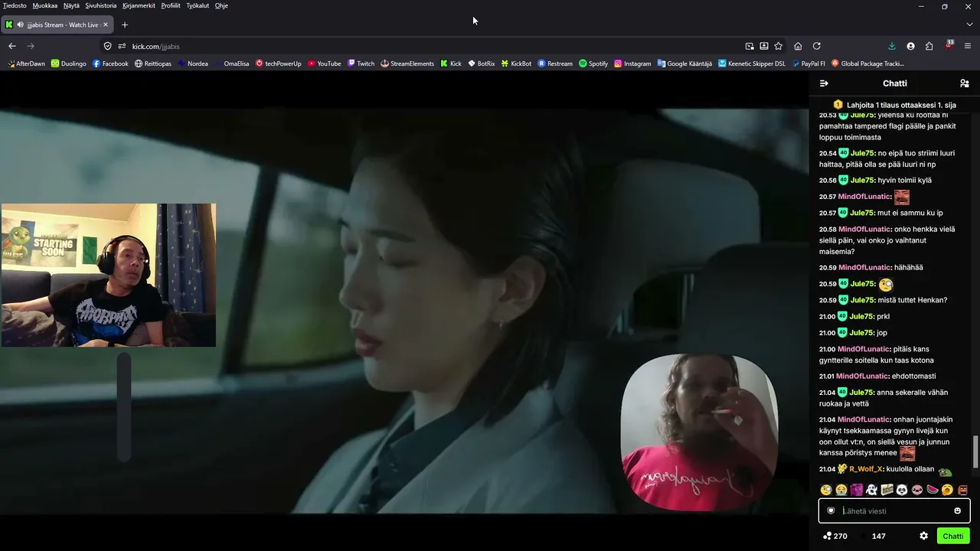The image size is (980, 551).
Task: Open the Instagram bookmark
Action: coord(632,64)
